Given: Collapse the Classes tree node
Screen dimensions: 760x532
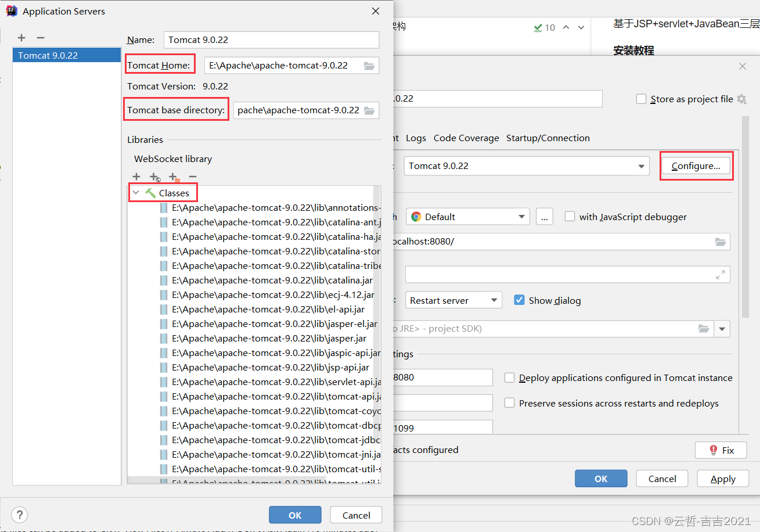Looking at the screenshot, I should coord(136,193).
